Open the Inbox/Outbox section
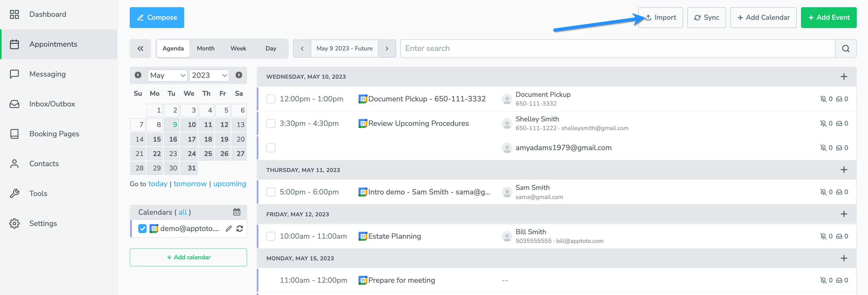868x295 pixels. (52, 104)
